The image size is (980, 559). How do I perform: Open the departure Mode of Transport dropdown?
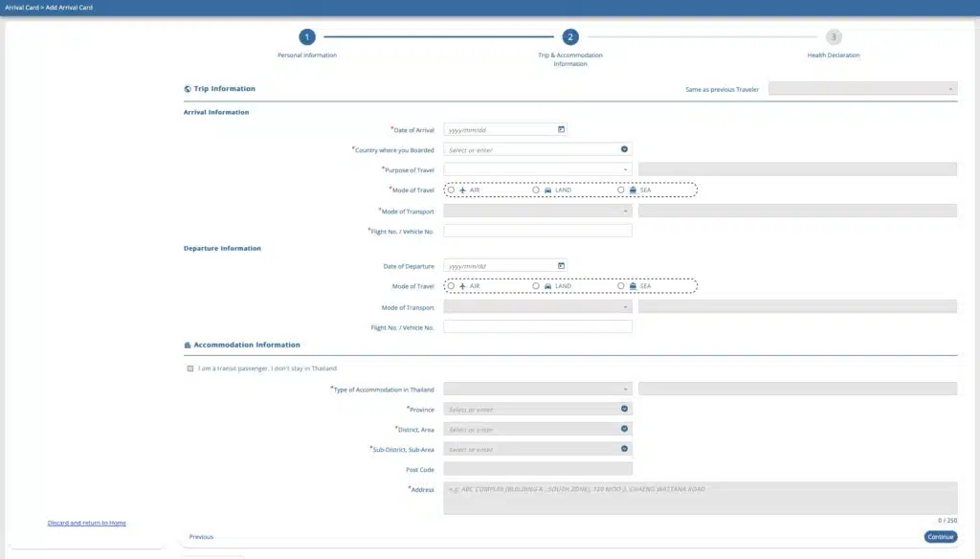point(538,307)
